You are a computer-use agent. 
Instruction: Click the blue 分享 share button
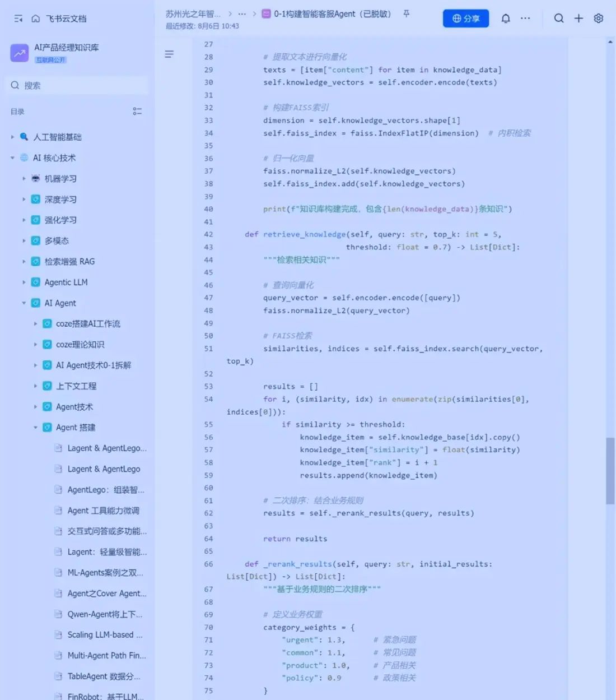pyautogui.click(x=466, y=18)
